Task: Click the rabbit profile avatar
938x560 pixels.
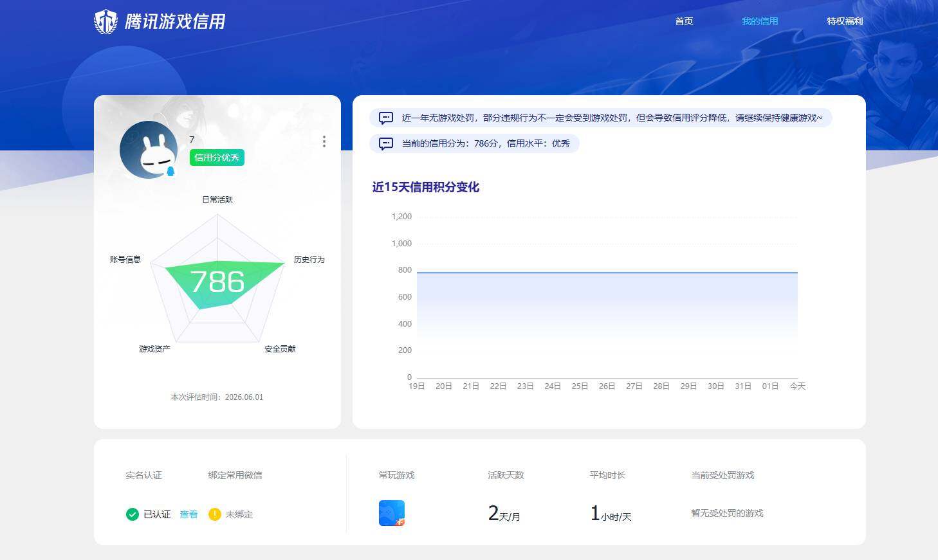Action: (x=149, y=150)
